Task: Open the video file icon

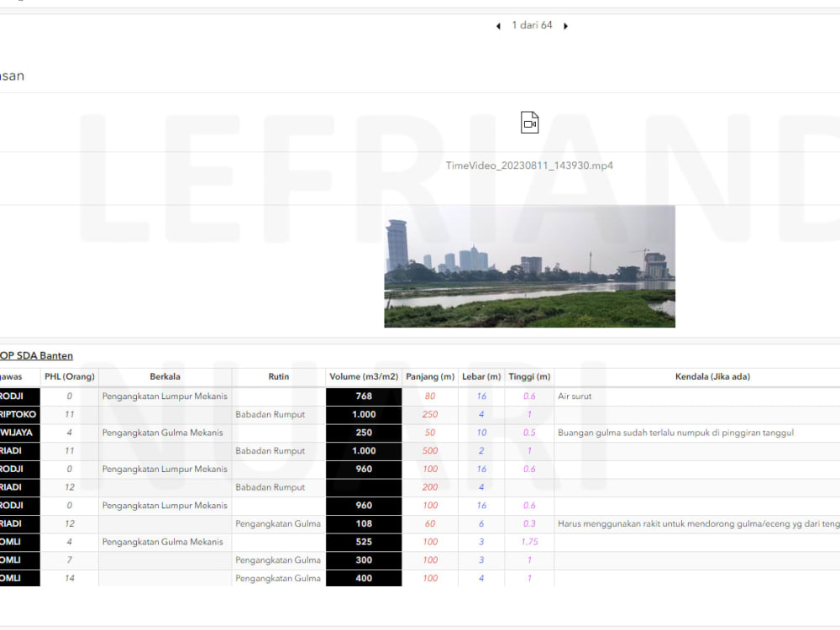Action: tap(529, 123)
